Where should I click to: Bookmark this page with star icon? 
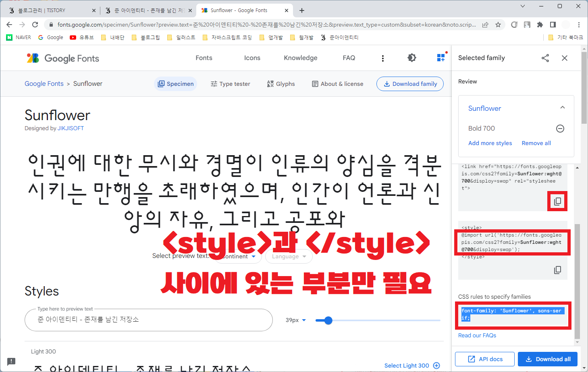click(x=498, y=25)
